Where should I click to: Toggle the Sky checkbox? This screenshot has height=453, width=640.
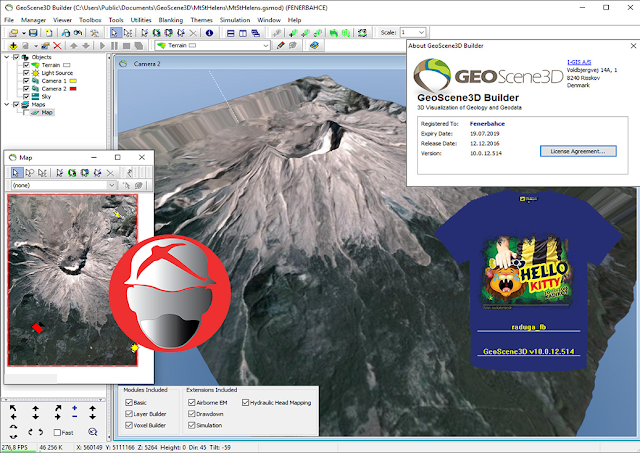point(26,96)
